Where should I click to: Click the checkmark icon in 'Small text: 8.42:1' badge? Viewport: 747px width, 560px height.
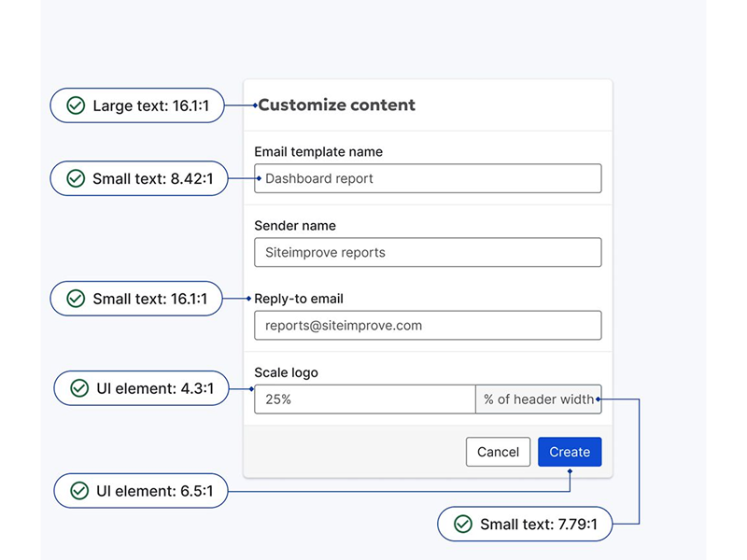point(74,178)
